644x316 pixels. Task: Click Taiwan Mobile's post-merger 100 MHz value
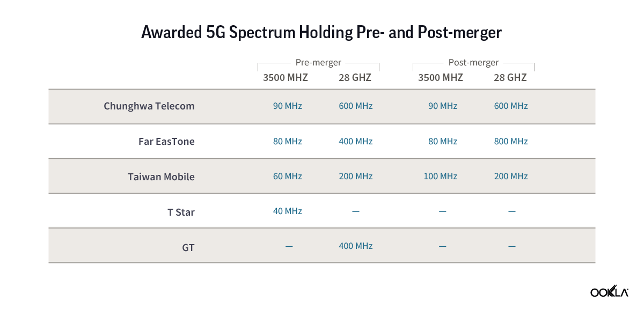point(441,177)
